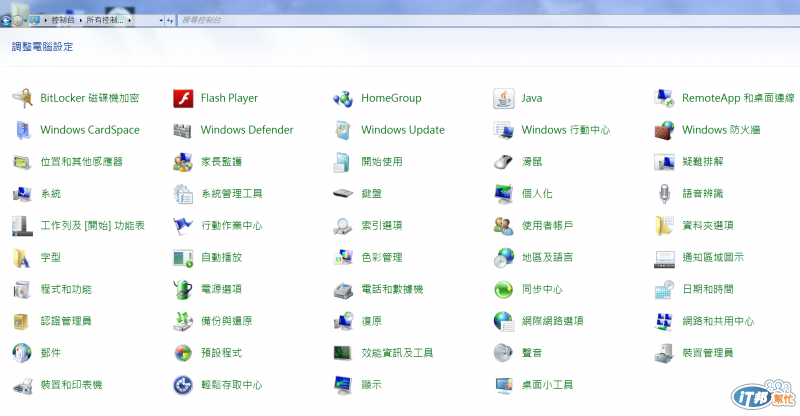Click the 地區及語言 link
This screenshot has height=416, width=800.
click(547, 257)
